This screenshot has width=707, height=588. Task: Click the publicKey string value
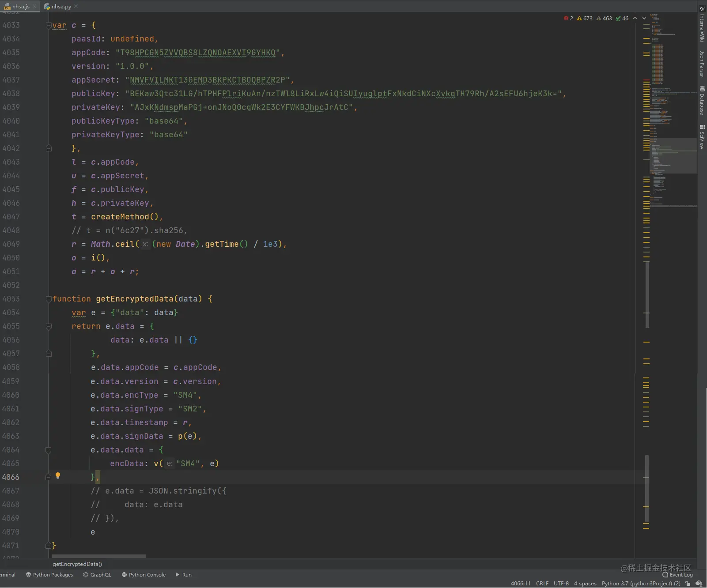pos(344,94)
